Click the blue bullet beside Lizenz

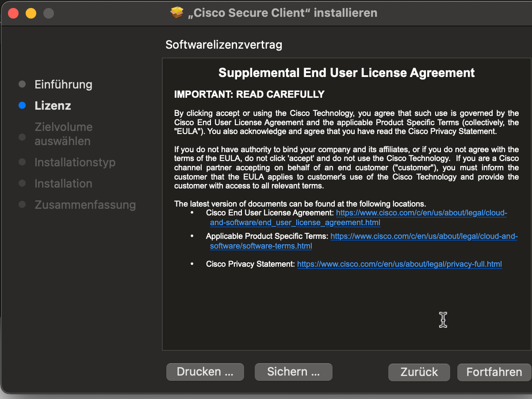[22, 106]
